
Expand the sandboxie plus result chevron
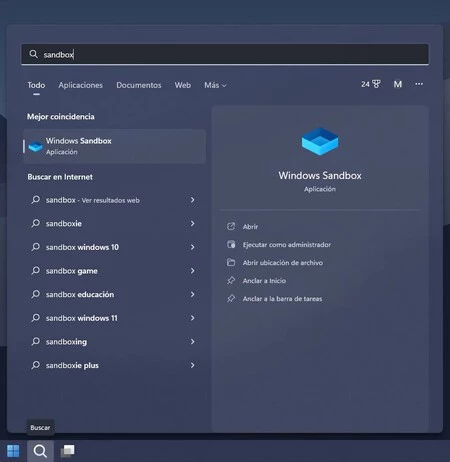[192, 365]
